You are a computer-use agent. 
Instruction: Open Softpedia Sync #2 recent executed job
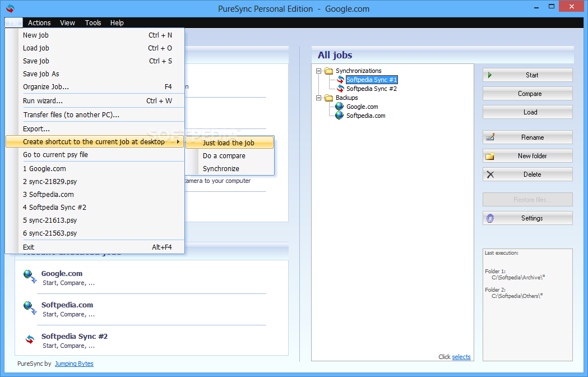point(74,337)
